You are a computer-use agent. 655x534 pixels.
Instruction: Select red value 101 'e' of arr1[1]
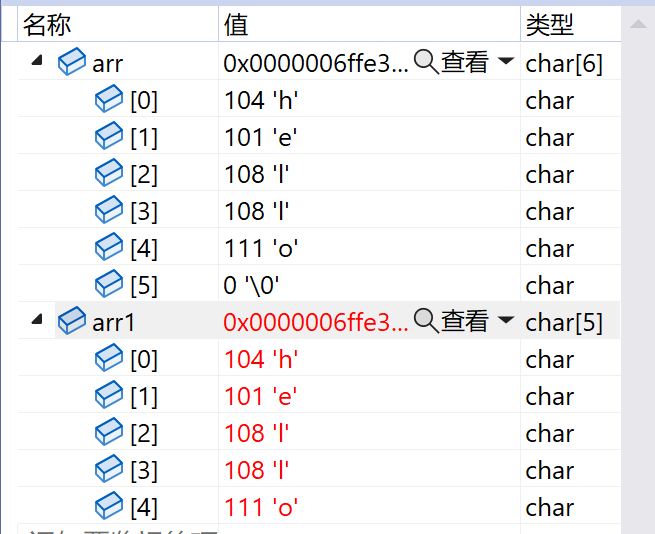pyautogui.click(x=261, y=397)
